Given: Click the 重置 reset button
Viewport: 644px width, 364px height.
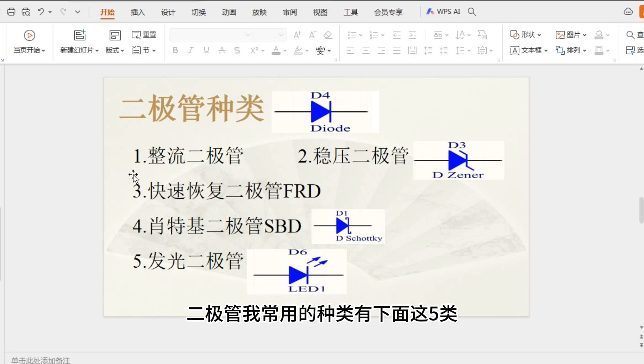Looking at the screenshot, I should click(x=144, y=35).
